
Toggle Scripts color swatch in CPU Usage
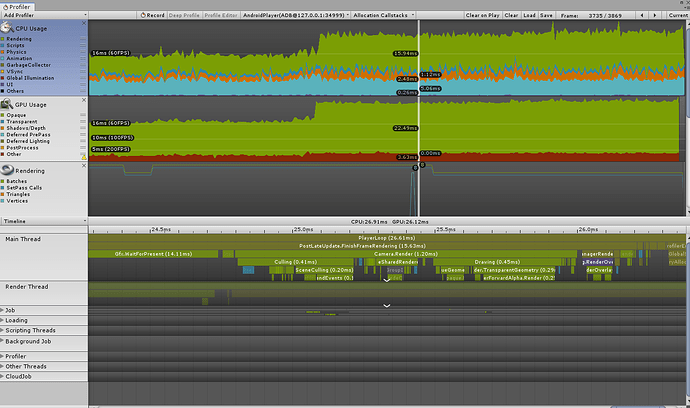tap(3, 45)
